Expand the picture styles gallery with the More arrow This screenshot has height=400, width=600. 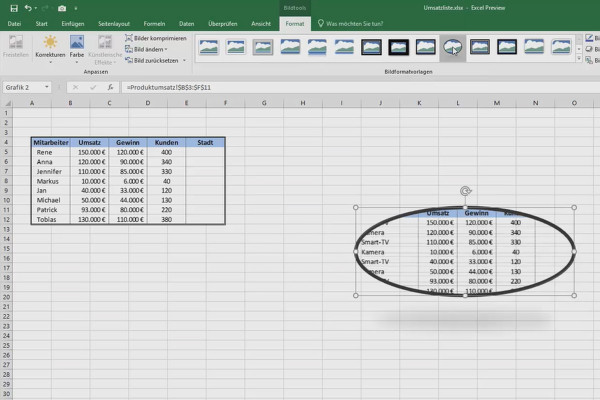tap(579, 59)
